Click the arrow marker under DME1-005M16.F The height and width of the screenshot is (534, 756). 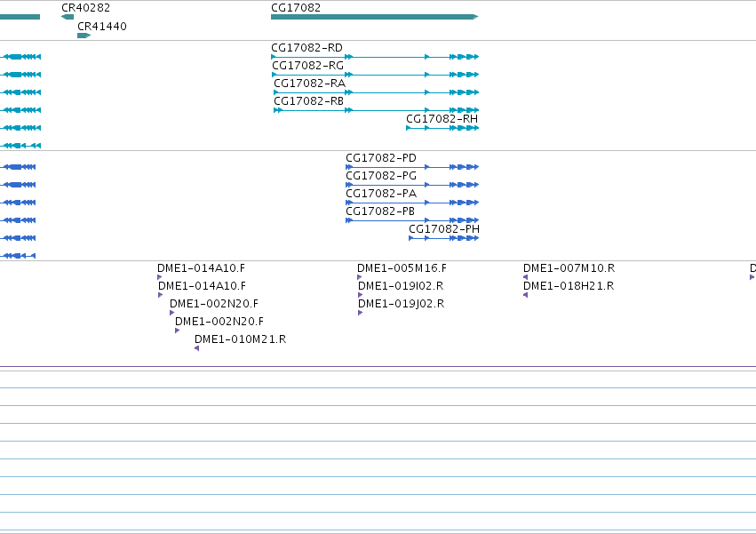click(359, 277)
